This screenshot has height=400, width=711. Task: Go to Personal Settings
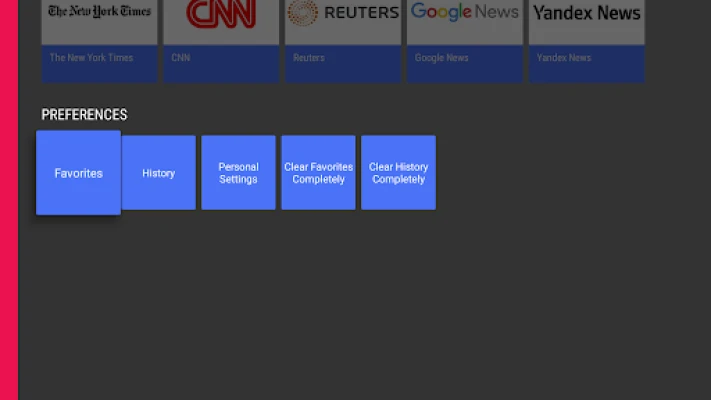click(238, 173)
